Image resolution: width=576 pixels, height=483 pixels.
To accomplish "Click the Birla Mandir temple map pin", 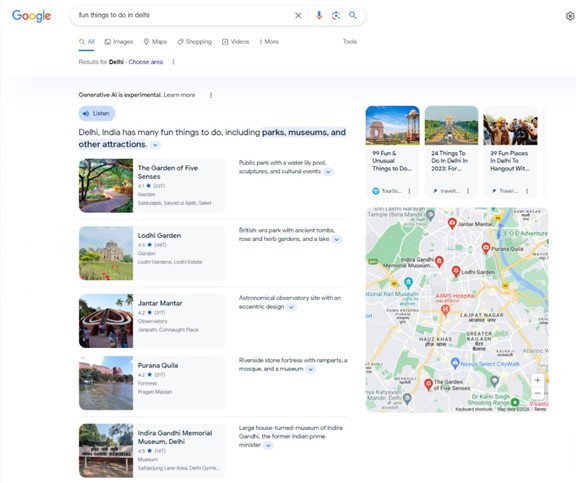I will pos(431,215).
